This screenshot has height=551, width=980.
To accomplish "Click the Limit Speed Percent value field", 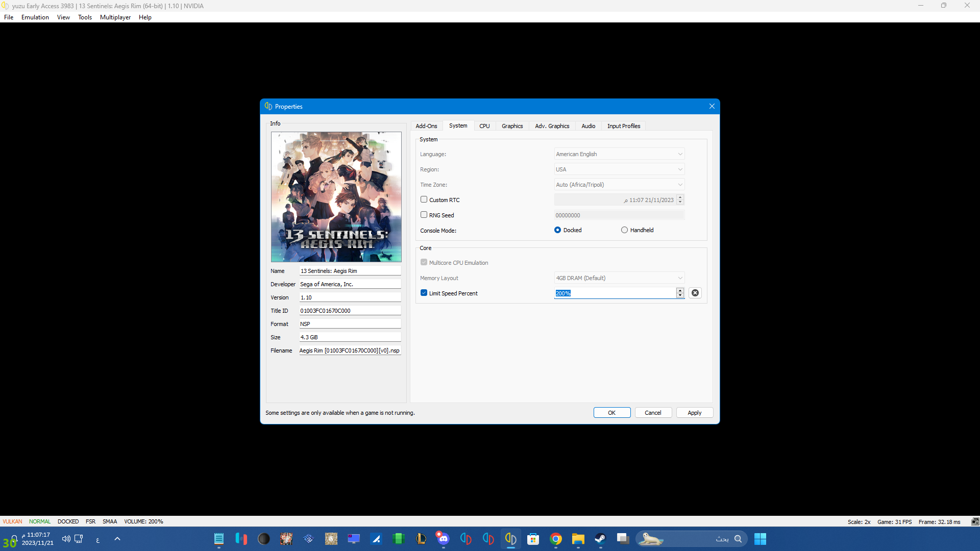I will coord(615,293).
